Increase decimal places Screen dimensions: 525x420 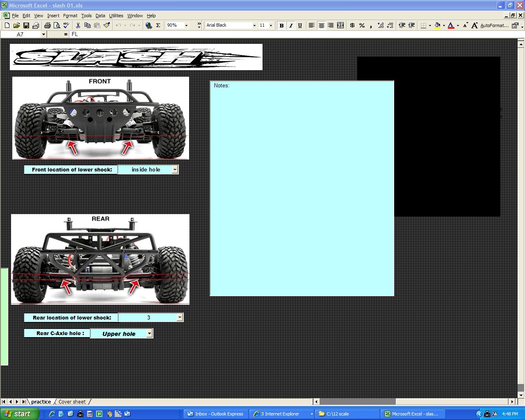(x=381, y=25)
